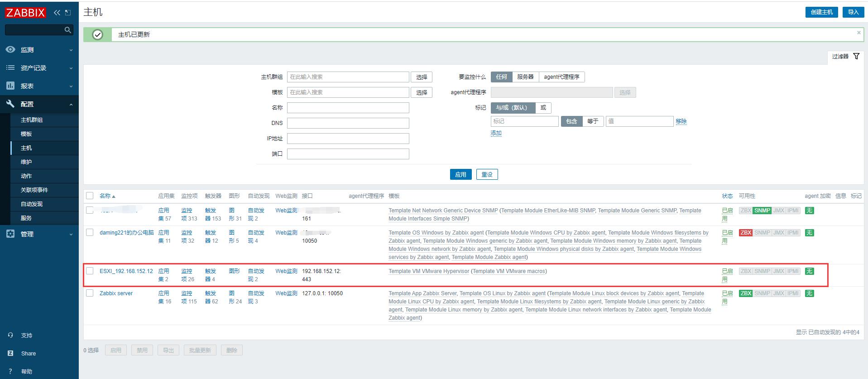Set tag operator to 包含
Screen dimensions: 868x379
[x=571, y=121]
